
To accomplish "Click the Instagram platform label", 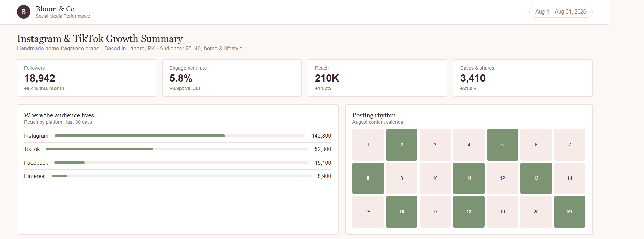I will (x=36, y=136).
